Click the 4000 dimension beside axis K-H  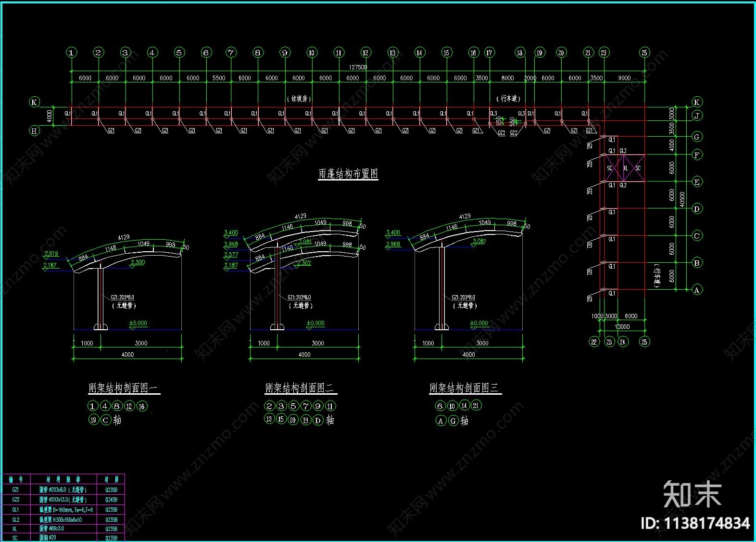point(49,116)
